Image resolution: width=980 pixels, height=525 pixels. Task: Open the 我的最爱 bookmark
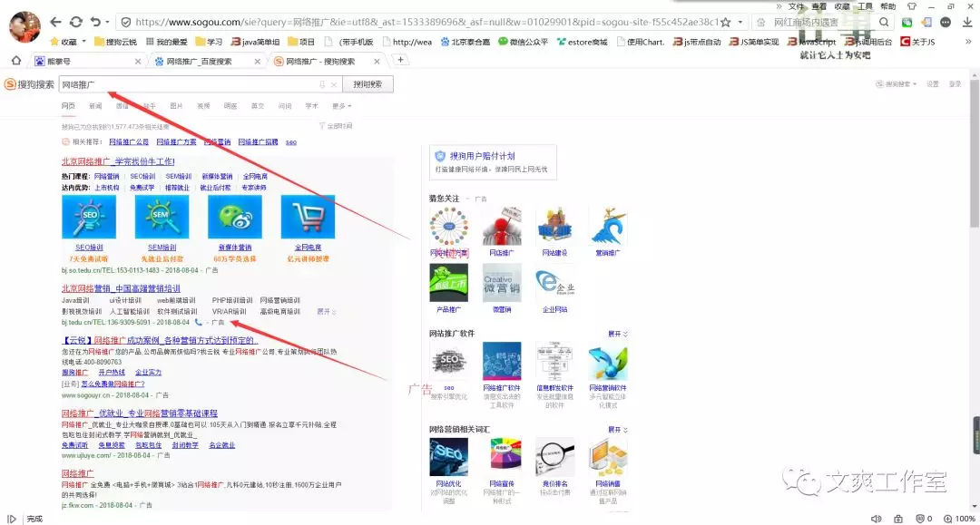[167, 42]
